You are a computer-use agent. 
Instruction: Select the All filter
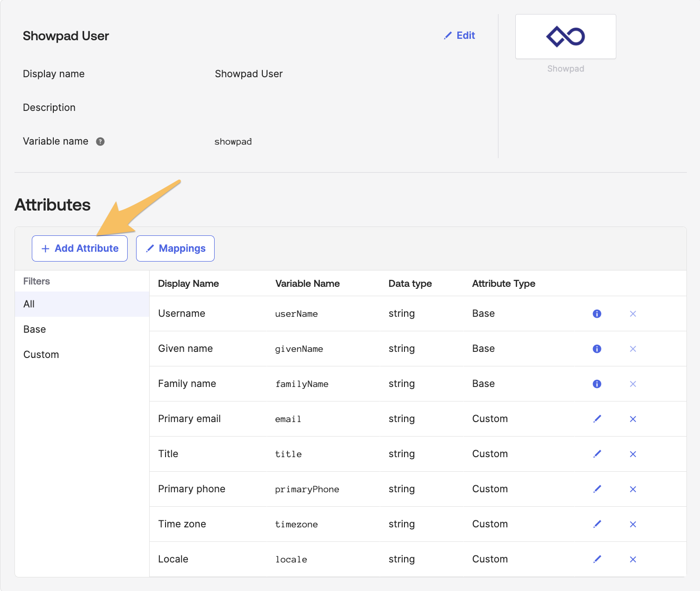[x=82, y=304]
